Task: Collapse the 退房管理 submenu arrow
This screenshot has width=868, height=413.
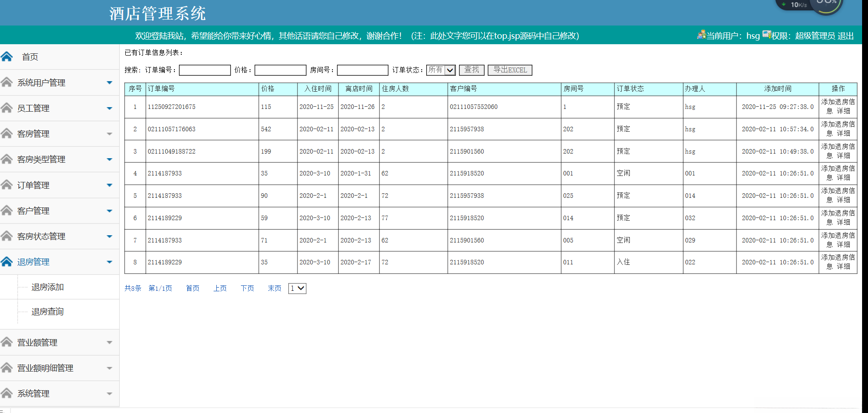Action: click(x=109, y=262)
